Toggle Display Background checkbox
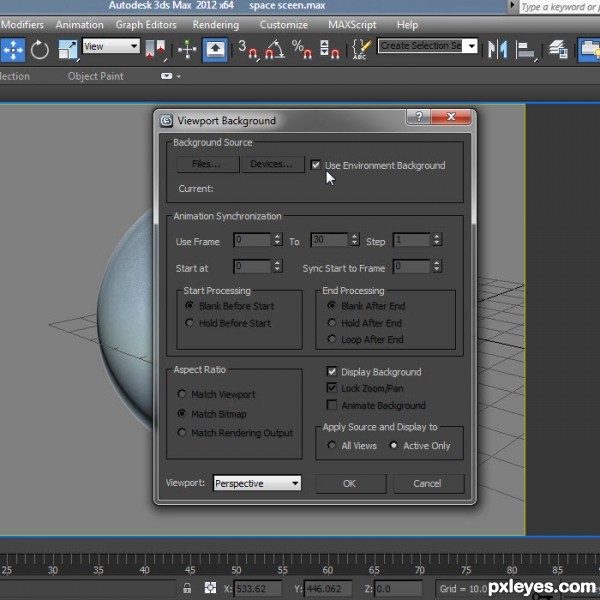This screenshot has height=600, width=600. (x=332, y=372)
